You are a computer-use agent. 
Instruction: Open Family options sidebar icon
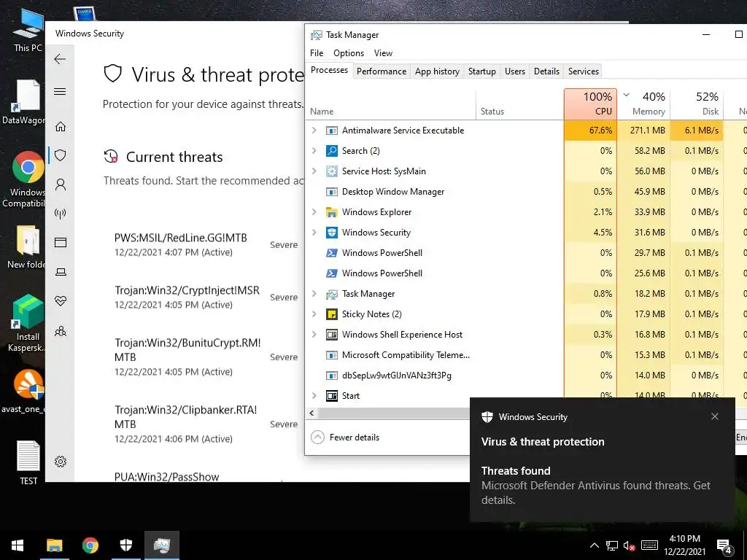pos(60,331)
